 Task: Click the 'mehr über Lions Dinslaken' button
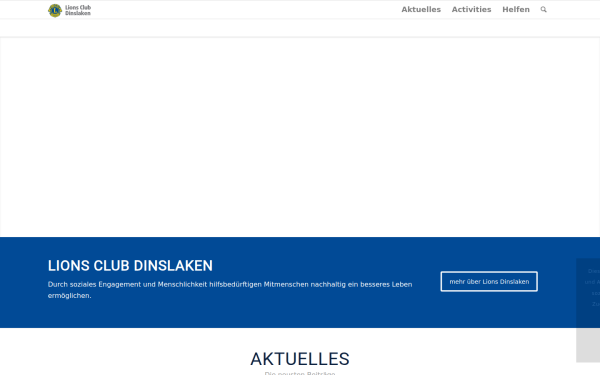[x=489, y=282]
